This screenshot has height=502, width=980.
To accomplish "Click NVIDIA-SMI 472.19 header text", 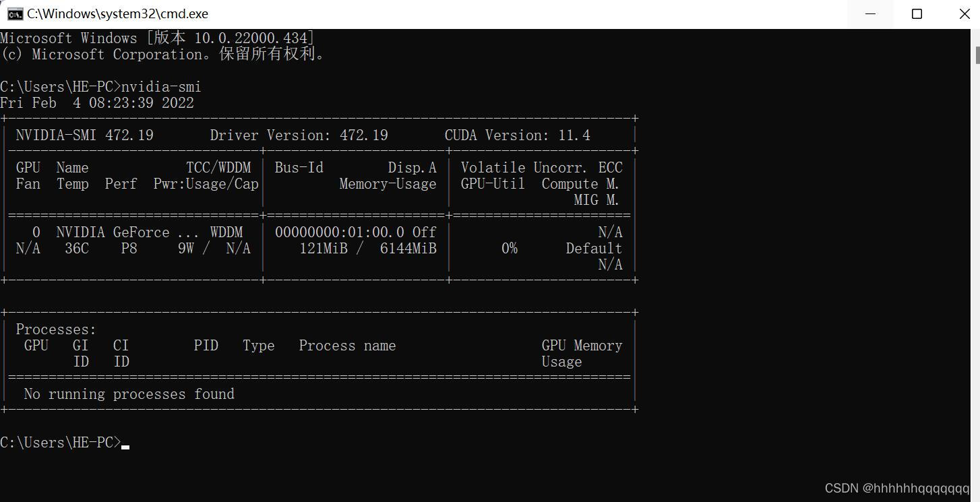I will pyautogui.click(x=85, y=135).
